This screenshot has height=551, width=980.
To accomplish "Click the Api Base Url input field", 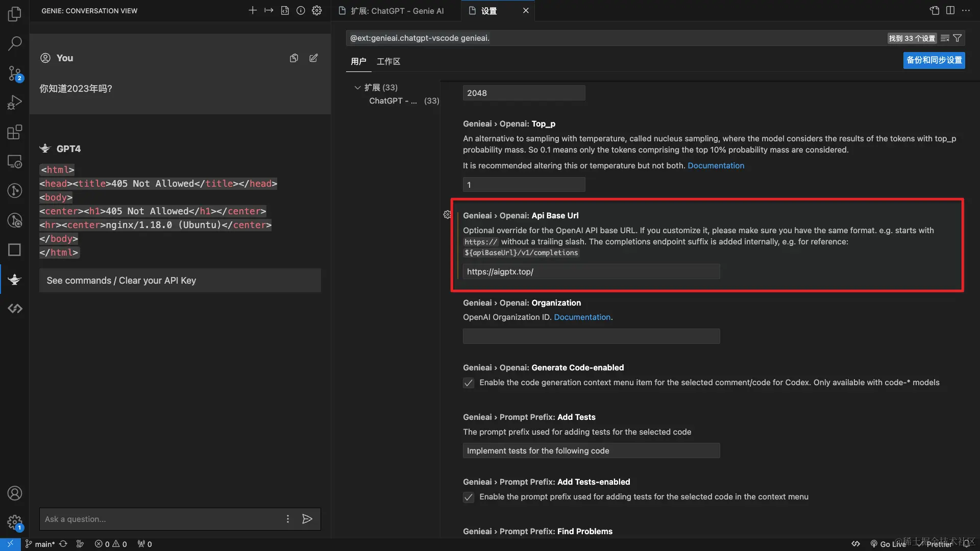I will coord(591,272).
